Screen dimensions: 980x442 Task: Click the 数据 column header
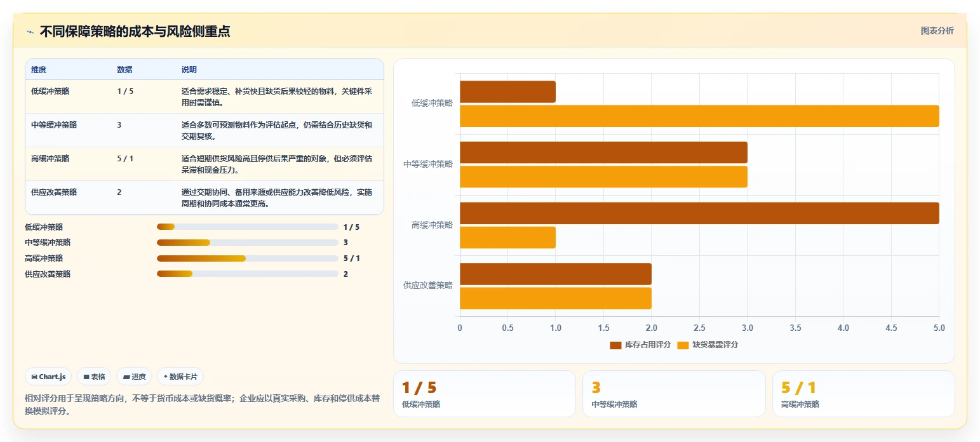[x=124, y=70]
